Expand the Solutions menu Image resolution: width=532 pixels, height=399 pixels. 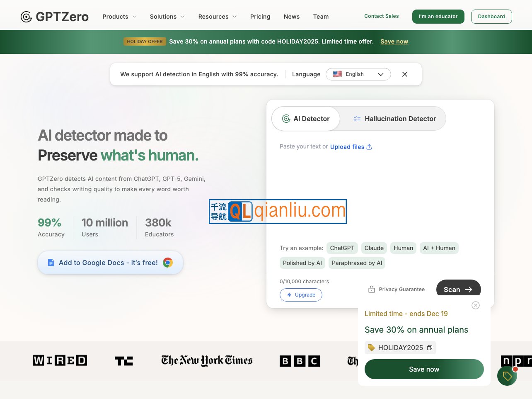pos(167,17)
